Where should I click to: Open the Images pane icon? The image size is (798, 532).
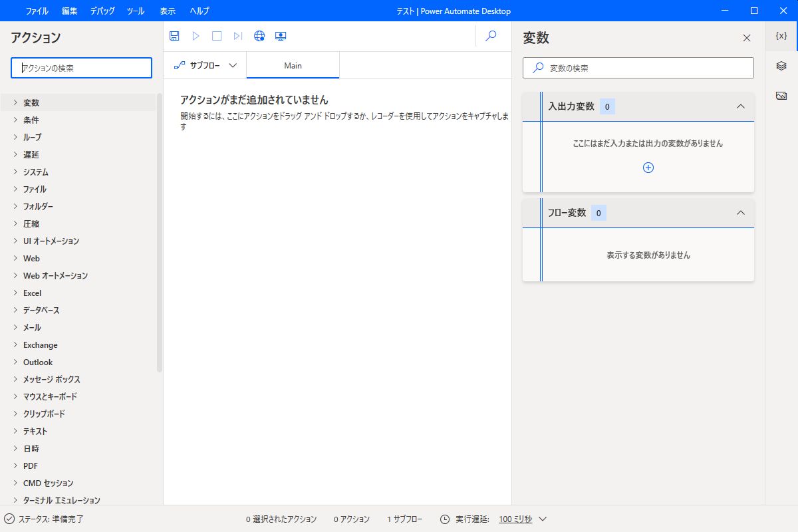point(781,96)
